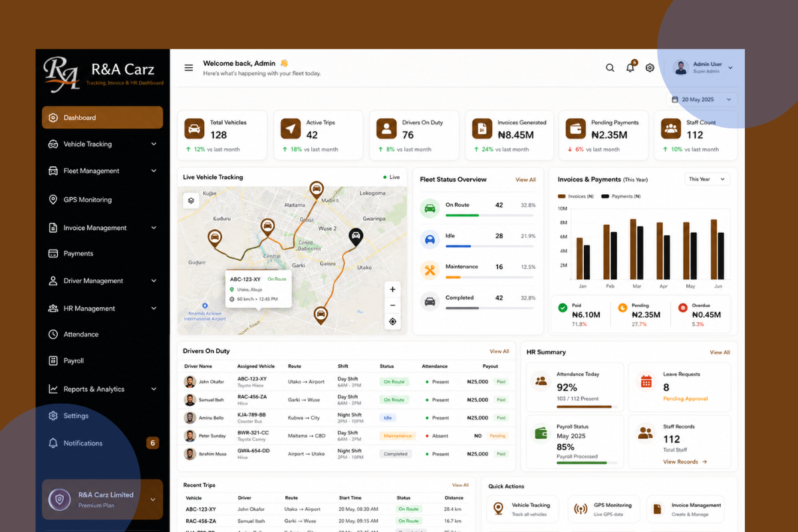Click the Idle blue car icon
This screenshot has width=798, height=532.
point(430,239)
